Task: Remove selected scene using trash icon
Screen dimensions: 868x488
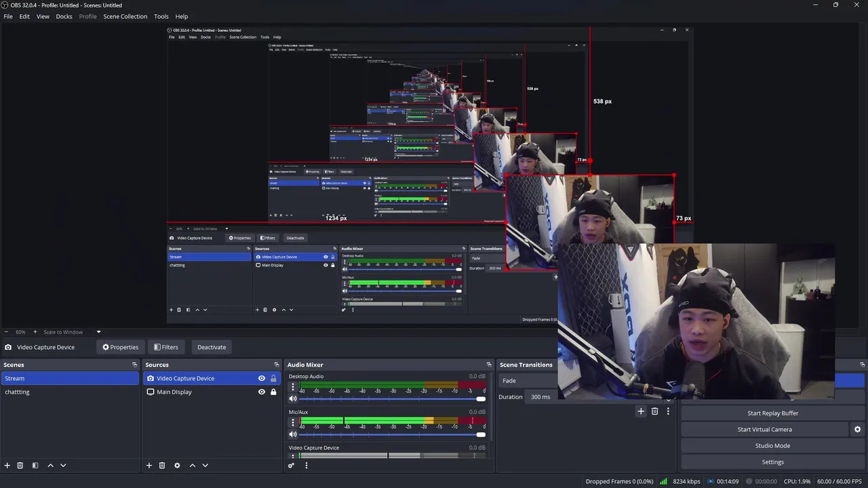Action: 20,466
